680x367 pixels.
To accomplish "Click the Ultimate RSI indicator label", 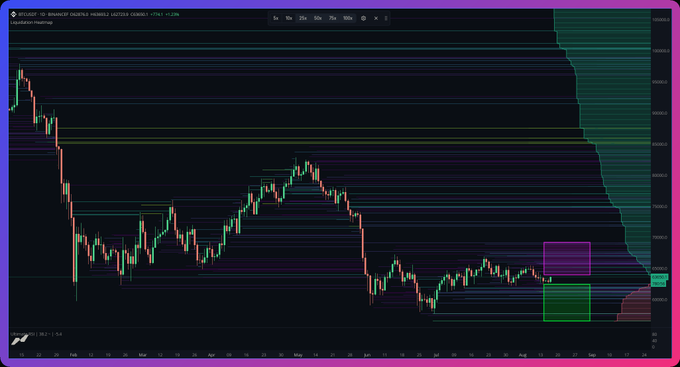I will point(23,334).
